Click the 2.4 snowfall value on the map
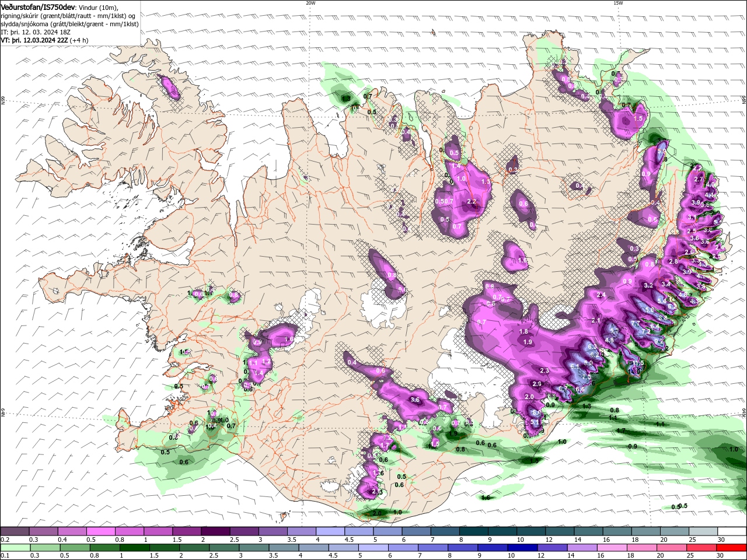747x560 pixels. point(602,295)
